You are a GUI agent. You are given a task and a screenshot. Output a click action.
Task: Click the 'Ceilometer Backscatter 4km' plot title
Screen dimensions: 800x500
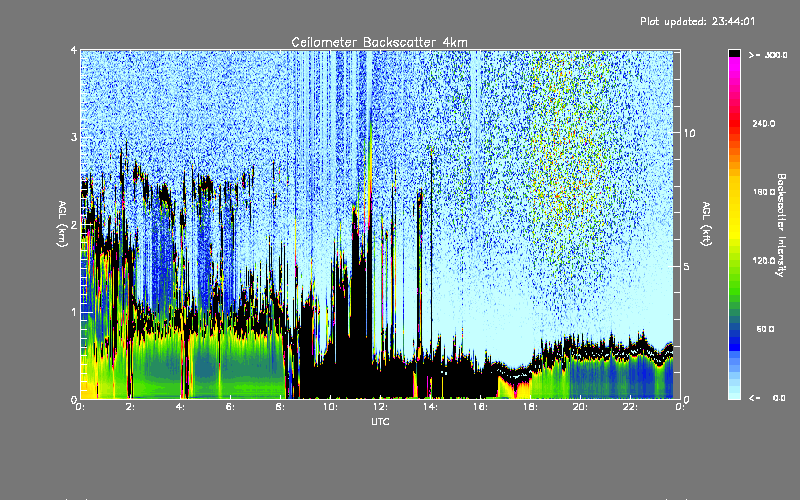pos(379,42)
